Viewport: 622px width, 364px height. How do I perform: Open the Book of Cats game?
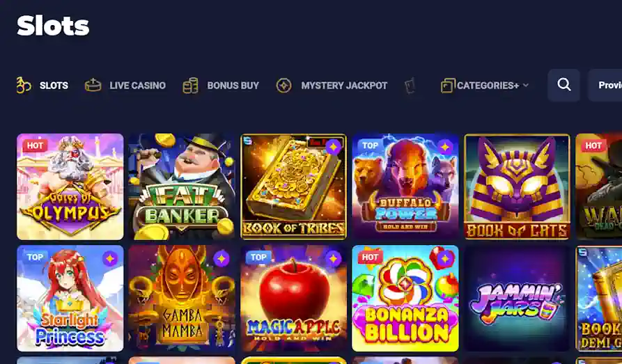coord(517,187)
